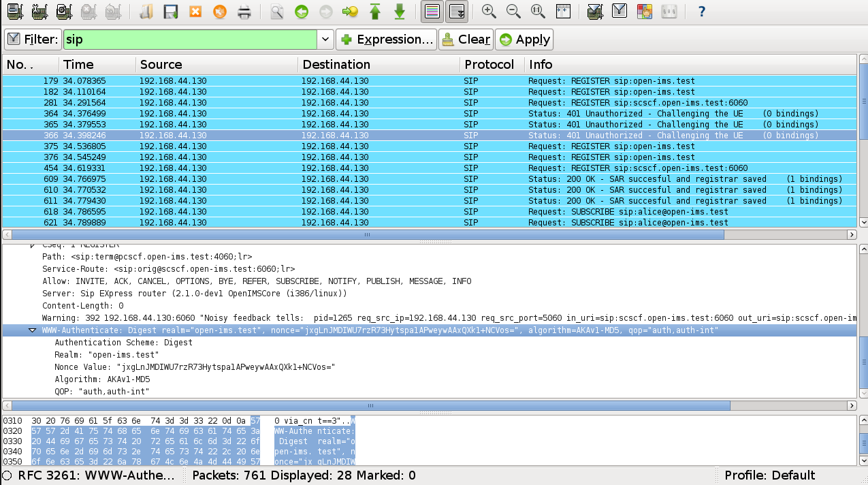
Task: Reset zoom to normal size
Action: tap(538, 11)
